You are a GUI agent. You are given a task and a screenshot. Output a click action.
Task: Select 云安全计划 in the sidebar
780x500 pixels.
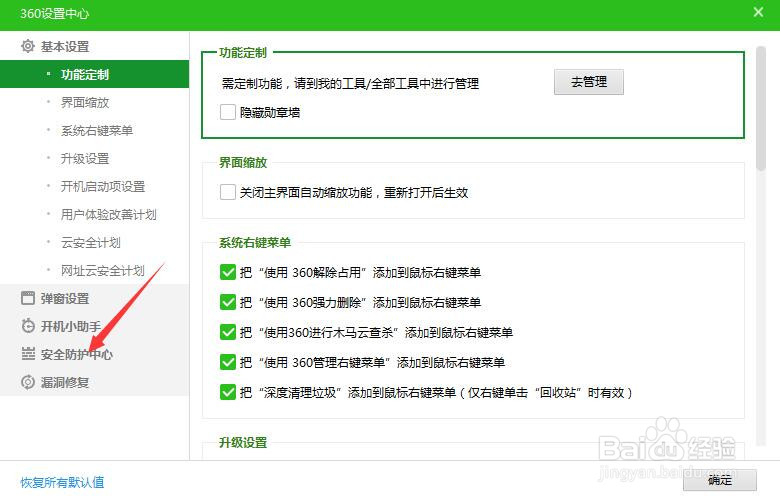coord(95,242)
